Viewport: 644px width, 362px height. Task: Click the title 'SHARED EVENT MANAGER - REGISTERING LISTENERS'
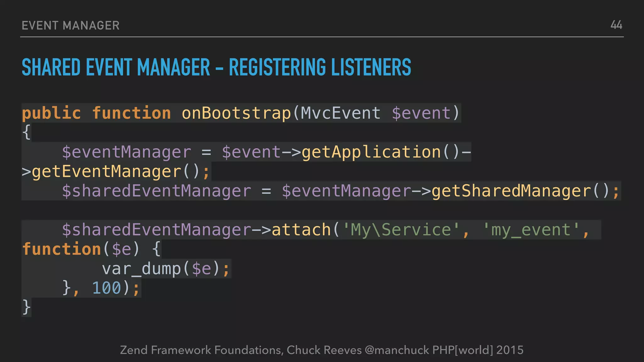216,67
